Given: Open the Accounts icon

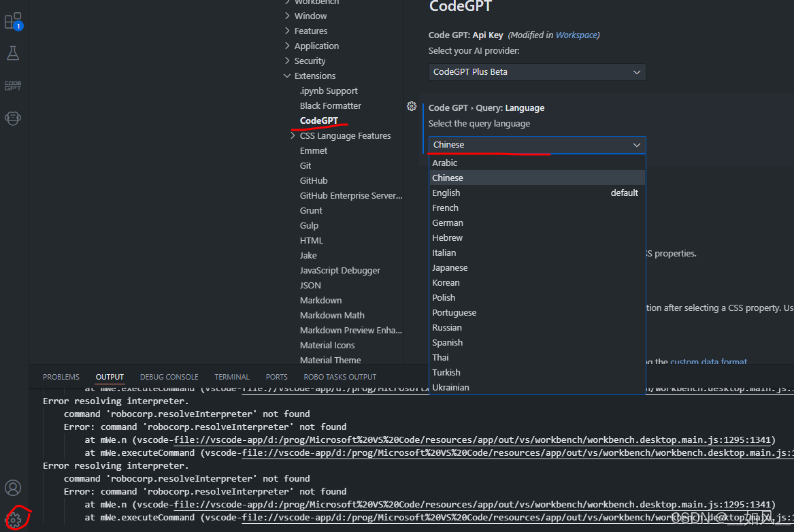Looking at the screenshot, I should (13, 488).
